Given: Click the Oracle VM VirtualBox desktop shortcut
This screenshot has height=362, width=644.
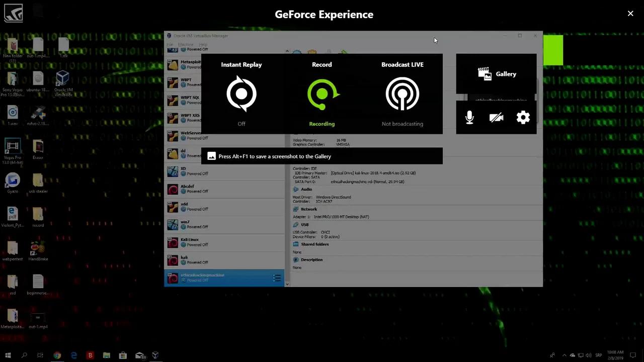Looking at the screenshot, I should pos(63,83).
